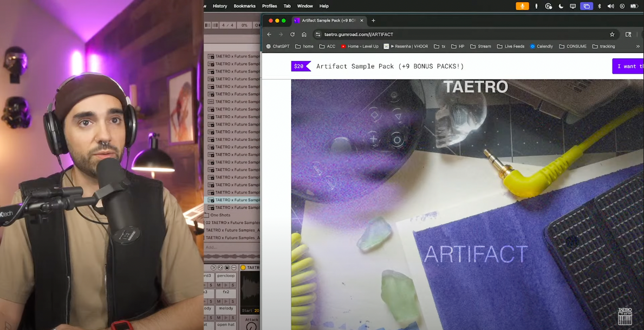Screen dimensions: 644x330
Task: Click the save disk icon in Drum Rack header
Action: coord(227,268)
